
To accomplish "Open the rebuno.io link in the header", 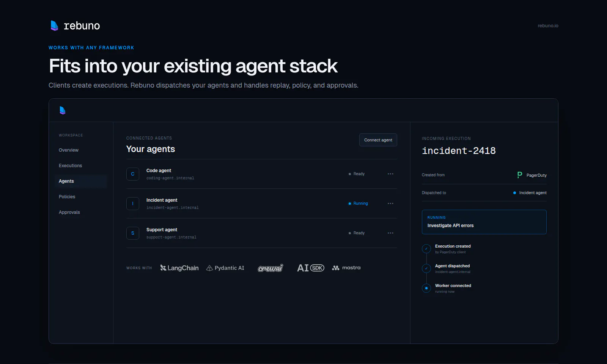I will tap(548, 26).
